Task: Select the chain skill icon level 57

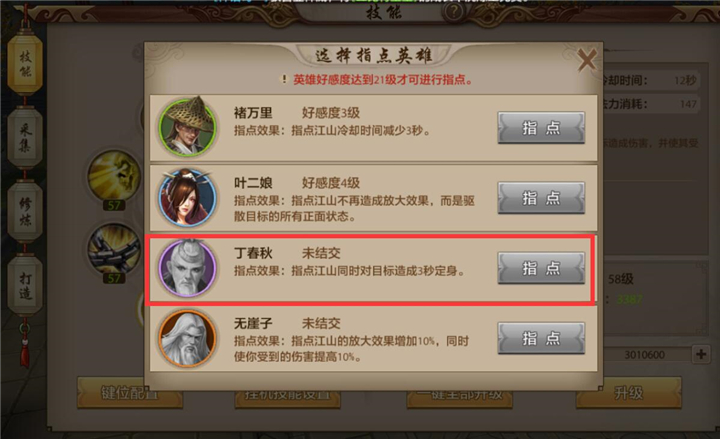Action: pyautogui.click(x=114, y=250)
